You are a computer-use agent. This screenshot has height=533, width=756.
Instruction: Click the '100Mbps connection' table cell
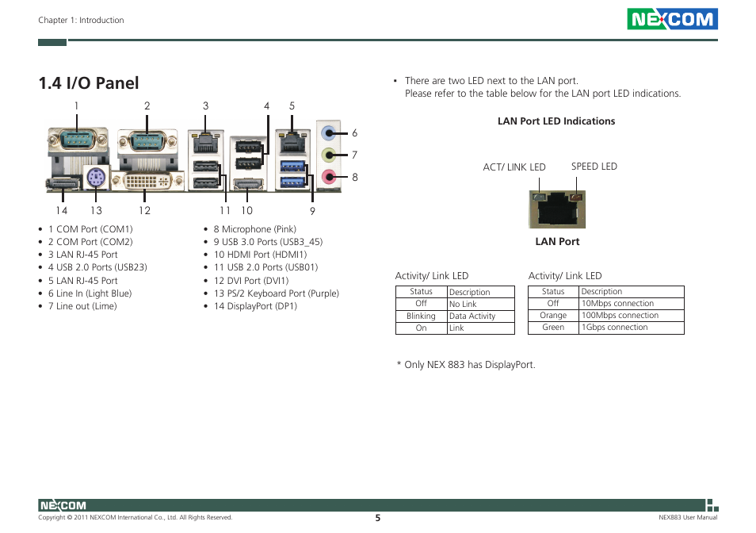click(631, 315)
